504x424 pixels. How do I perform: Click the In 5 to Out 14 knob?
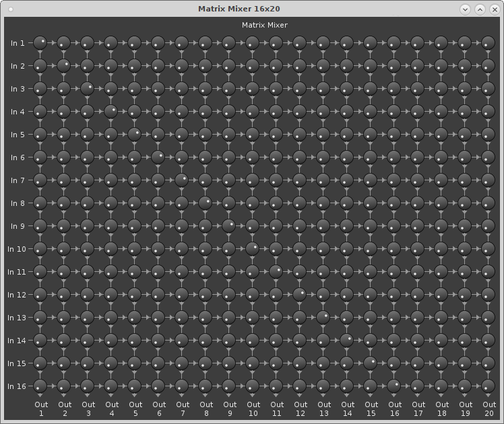[346, 134]
